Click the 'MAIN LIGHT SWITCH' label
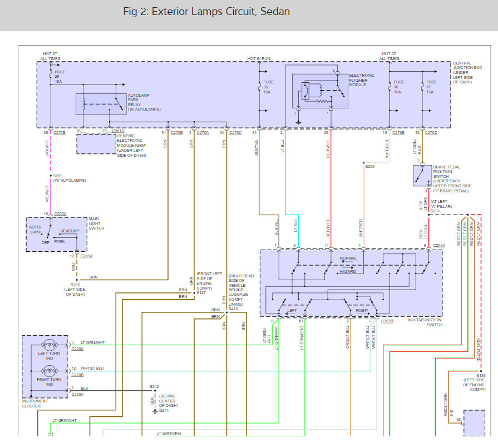The width and height of the screenshot is (498, 448). [x=96, y=223]
